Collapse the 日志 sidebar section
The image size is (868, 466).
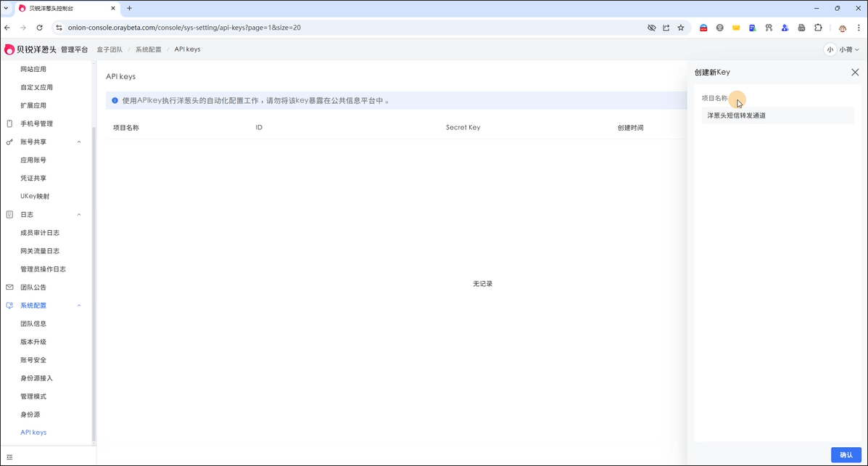coord(79,215)
